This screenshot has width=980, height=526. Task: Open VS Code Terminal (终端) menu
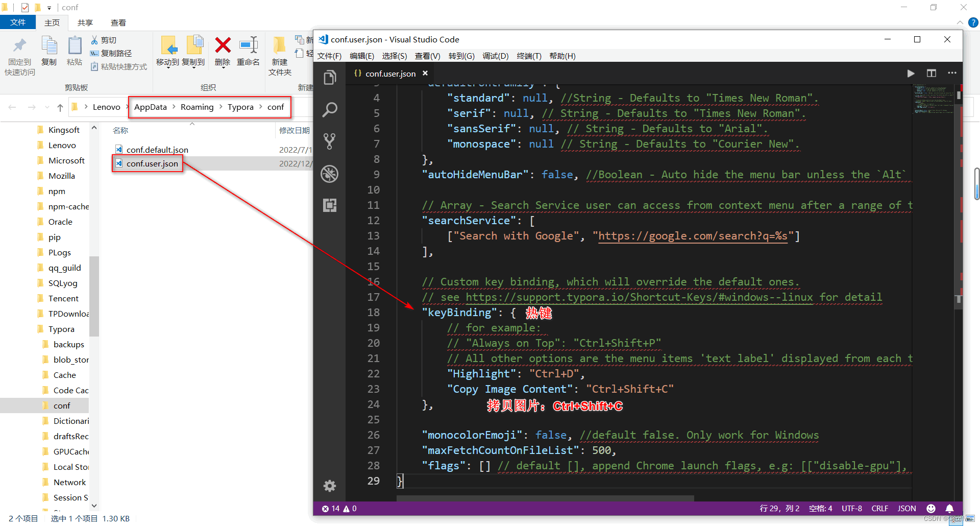529,56
